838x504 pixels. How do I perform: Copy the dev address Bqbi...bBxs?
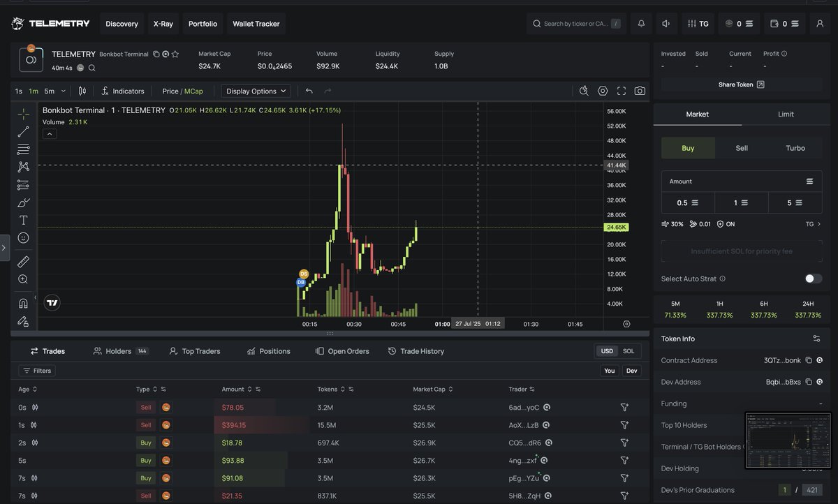pyautogui.click(x=809, y=382)
